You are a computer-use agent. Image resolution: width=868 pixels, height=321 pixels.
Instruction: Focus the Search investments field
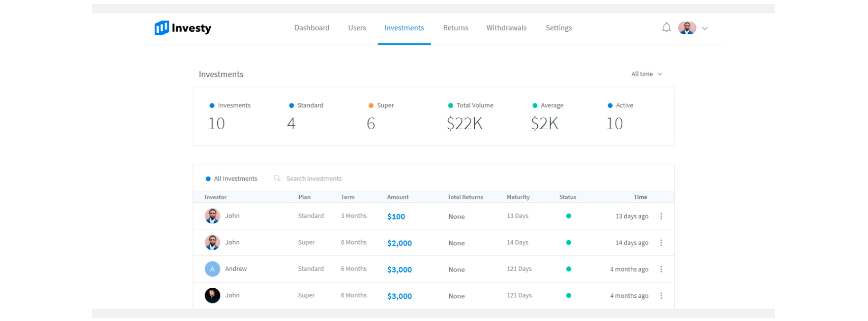click(x=314, y=179)
